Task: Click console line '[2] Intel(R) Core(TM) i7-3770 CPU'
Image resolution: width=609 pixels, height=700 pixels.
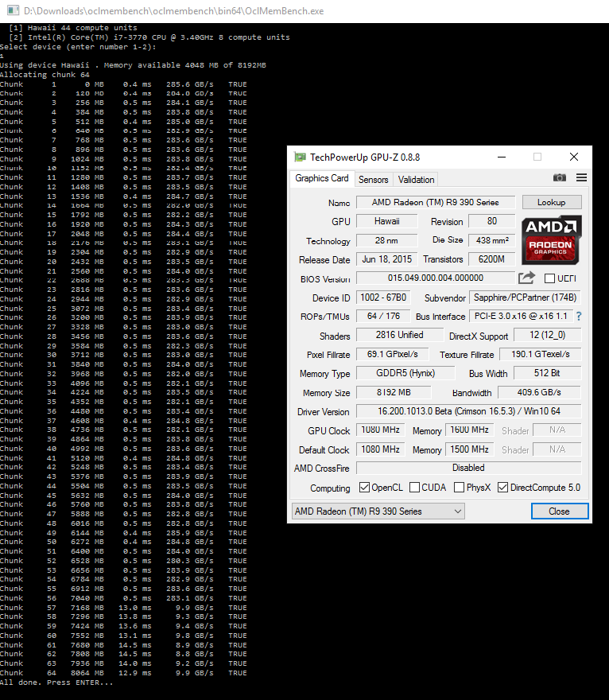Action: [149, 37]
